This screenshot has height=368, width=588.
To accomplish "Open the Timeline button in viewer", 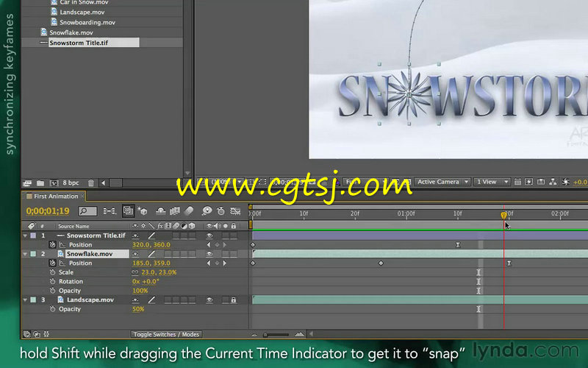I will [x=541, y=182].
